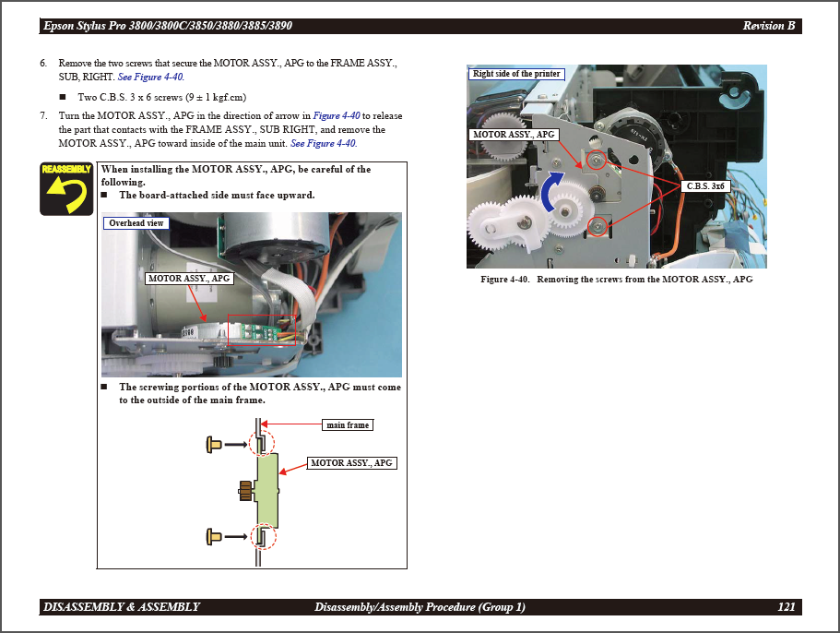Click the upper screw illustration in diagram
Image resolution: width=840 pixels, height=633 pixels.
[x=215, y=446]
